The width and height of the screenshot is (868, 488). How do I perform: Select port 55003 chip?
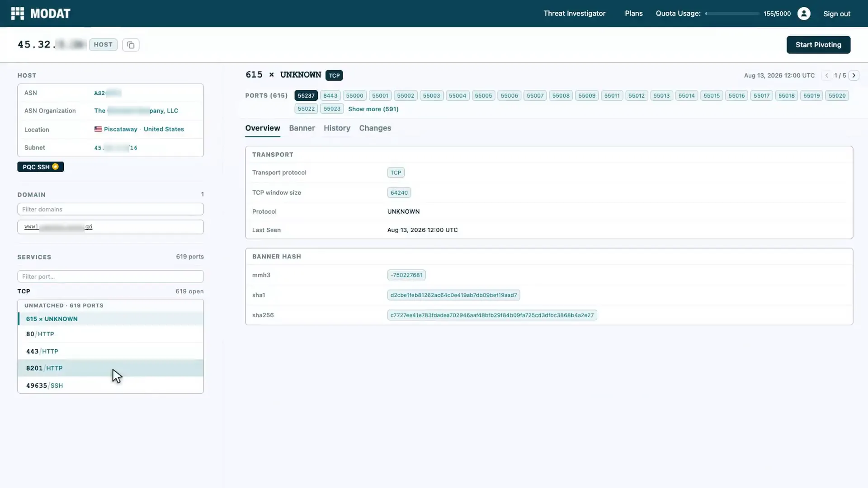point(431,95)
